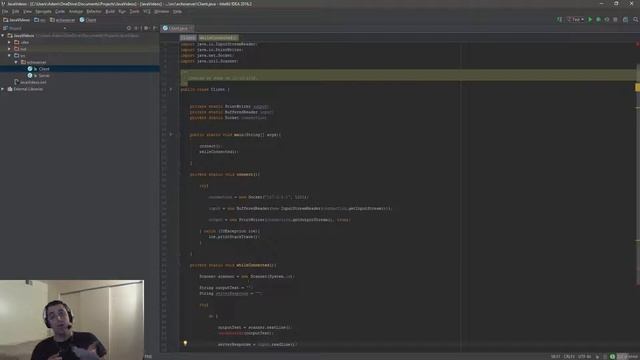
Task: Click cursor position indicator in status bar
Action: click(556, 356)
